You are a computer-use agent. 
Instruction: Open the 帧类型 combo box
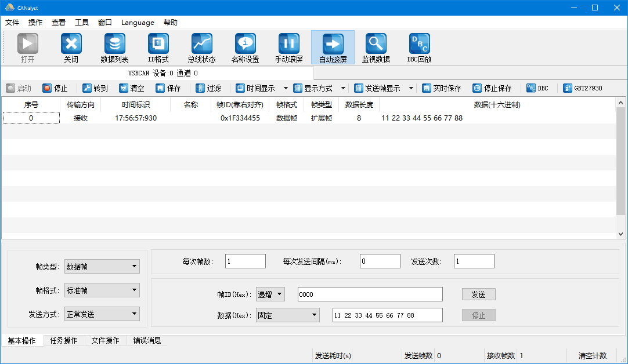tap(102, 267)
